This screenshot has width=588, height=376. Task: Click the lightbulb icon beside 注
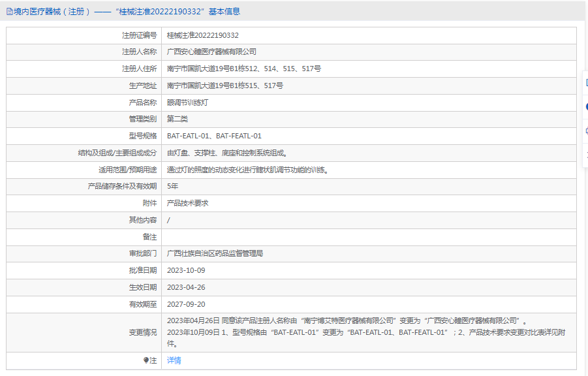tap(146, 360)
